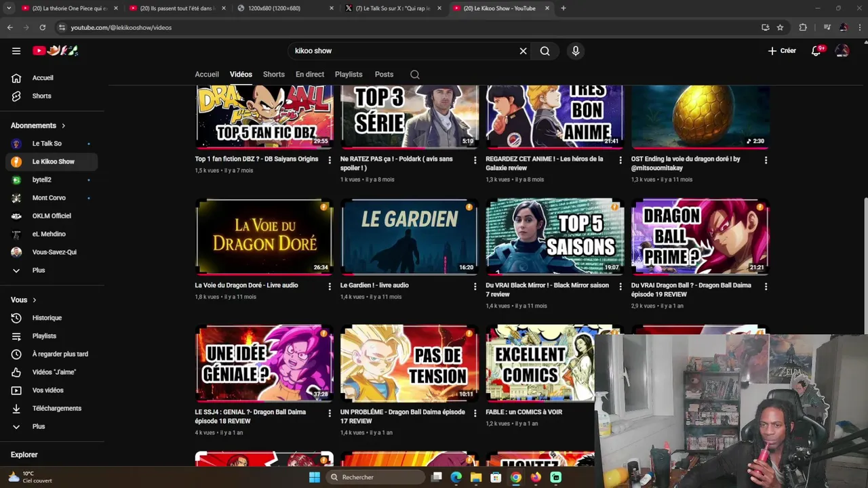
Task: Open options for Dragon Ball Daima épisode 19
Action: [x=766, y=287]
